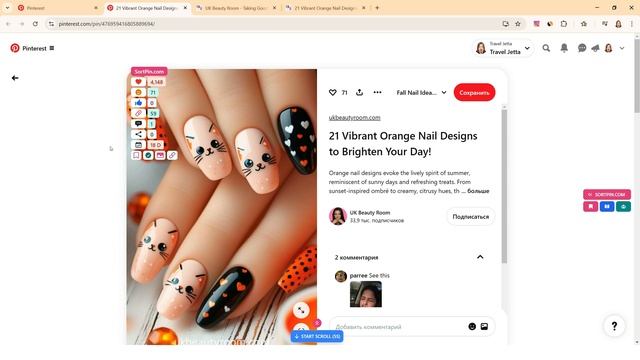The height and width of the screenshot is (360, 640).
Task: Go back using the left arrow
Action: click(x=15, y=78)
